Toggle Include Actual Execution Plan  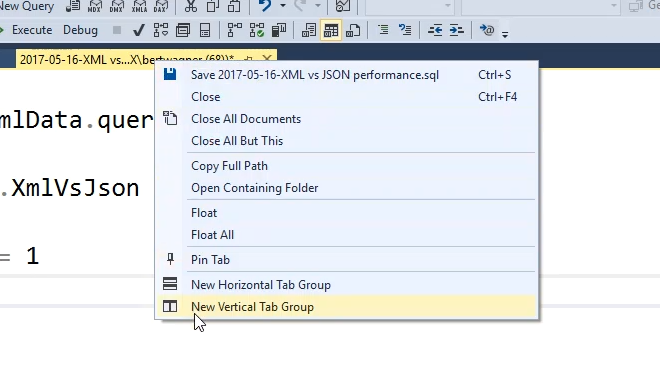click(234, 30)
